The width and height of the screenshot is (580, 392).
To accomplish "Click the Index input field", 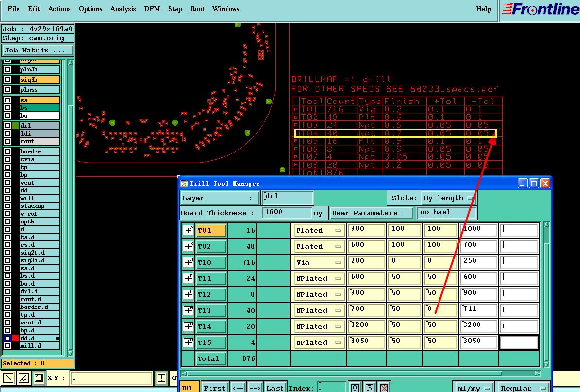I will pos(332,388).
